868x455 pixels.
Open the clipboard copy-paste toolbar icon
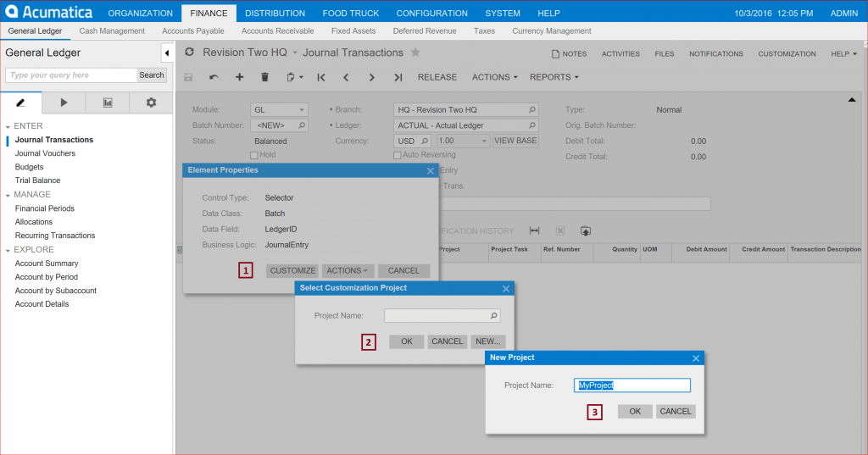pos(294,77)
